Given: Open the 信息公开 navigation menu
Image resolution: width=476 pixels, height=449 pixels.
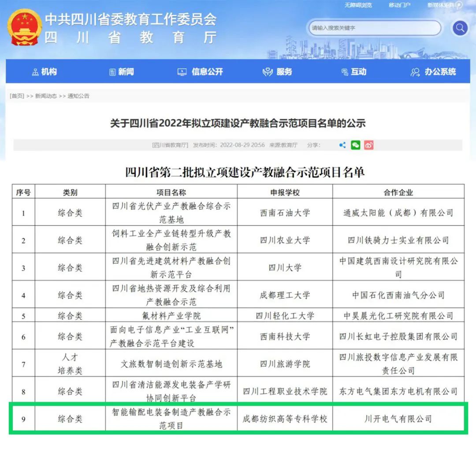Looking at the screenshot, I should [200, 72].
